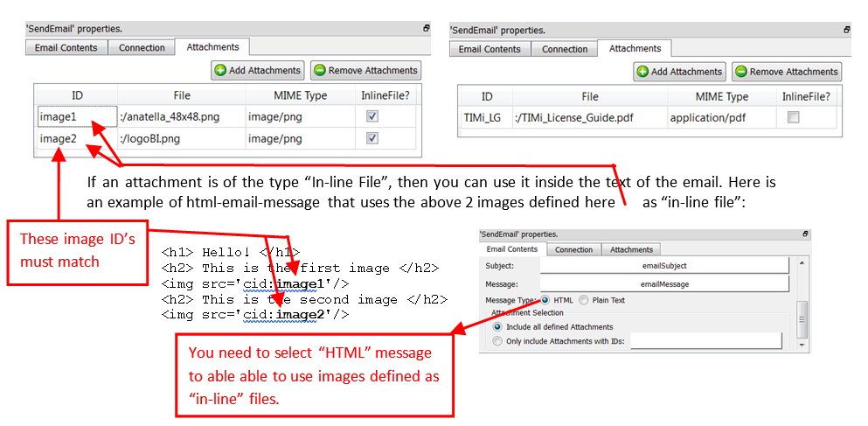Undock top-right SendEmail properties panel
The height and width of the screenshot is (426, 868).
[x=848, y=30]
